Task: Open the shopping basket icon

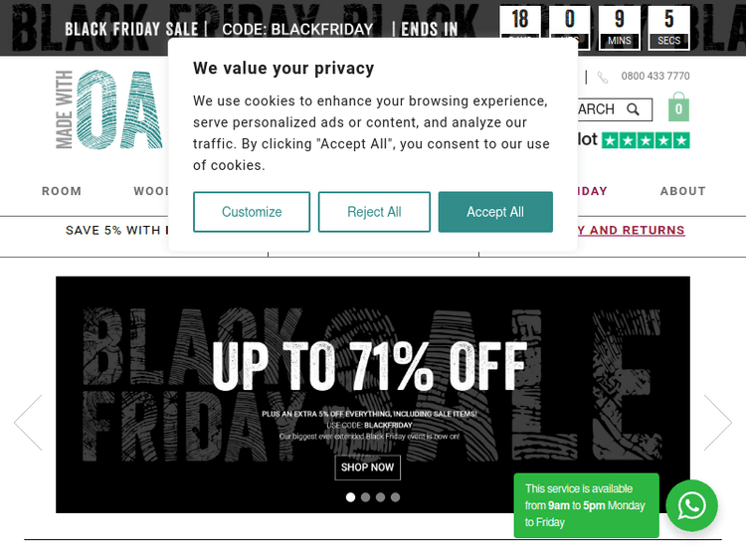Action: coord(678,107)
